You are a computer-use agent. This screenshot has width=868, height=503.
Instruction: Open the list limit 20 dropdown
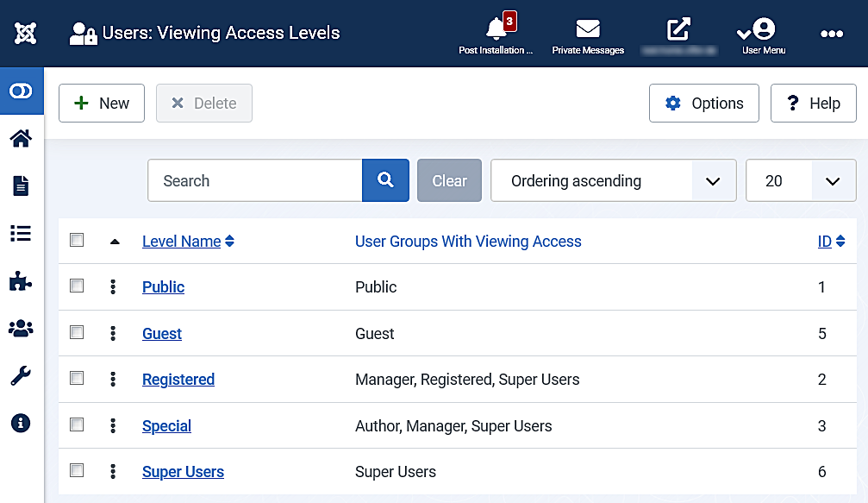(801, 181)
